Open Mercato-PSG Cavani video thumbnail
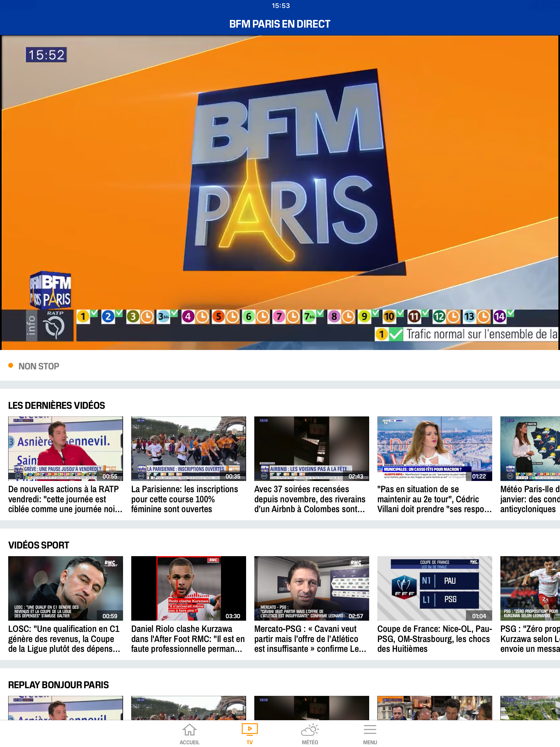 tap(311, 588)
